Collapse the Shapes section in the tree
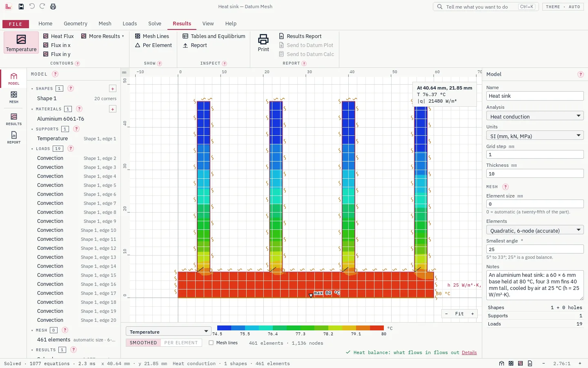Viewport: 588px width, 368px height. click(x=32, y=89)
